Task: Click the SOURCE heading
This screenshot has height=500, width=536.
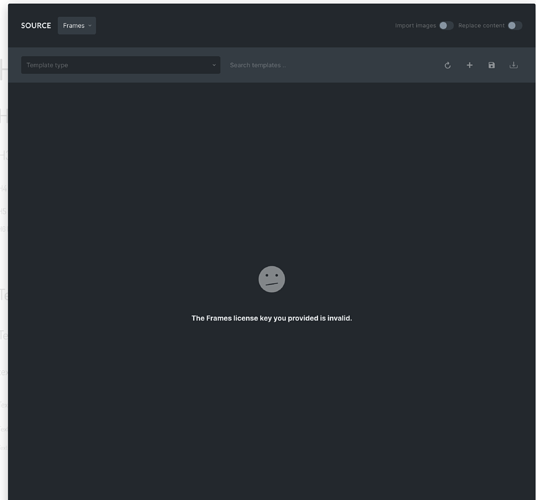Action: (36, 26)
